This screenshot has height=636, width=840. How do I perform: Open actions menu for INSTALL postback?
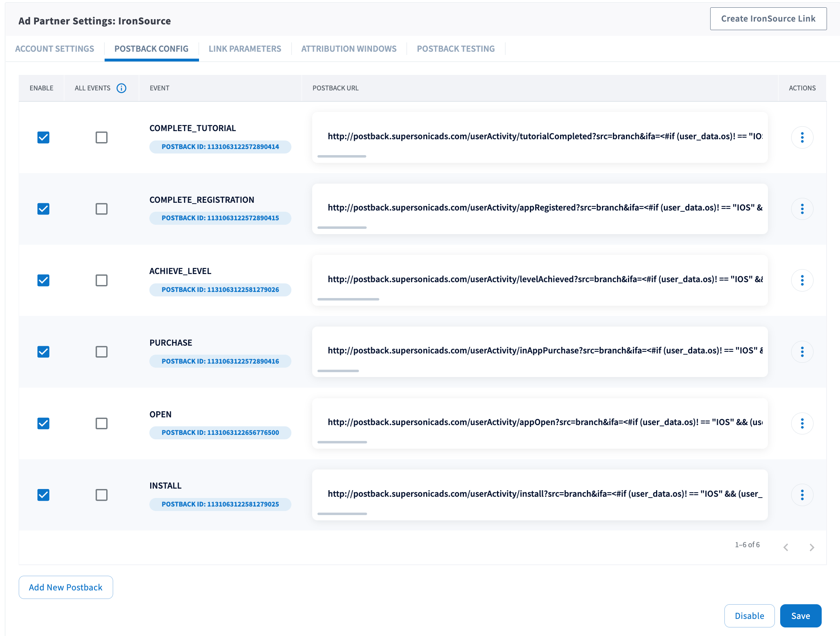pos(802,495)
